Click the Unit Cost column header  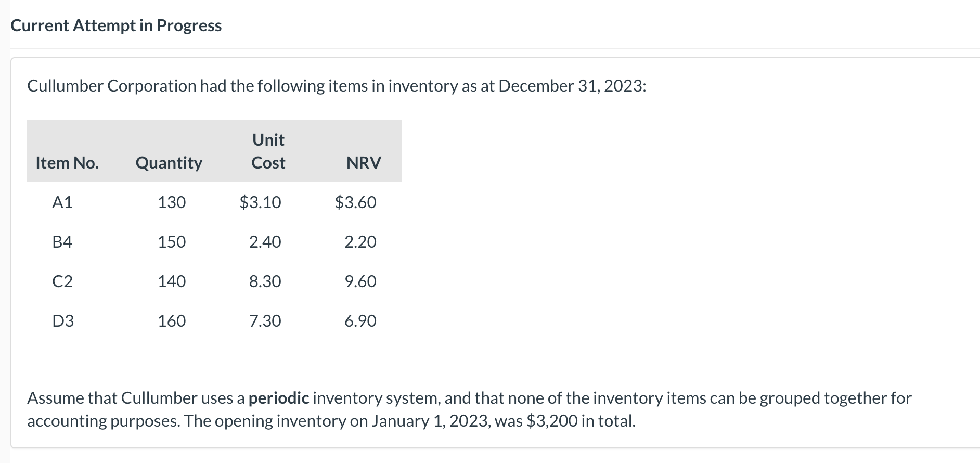tap(268, 151)
